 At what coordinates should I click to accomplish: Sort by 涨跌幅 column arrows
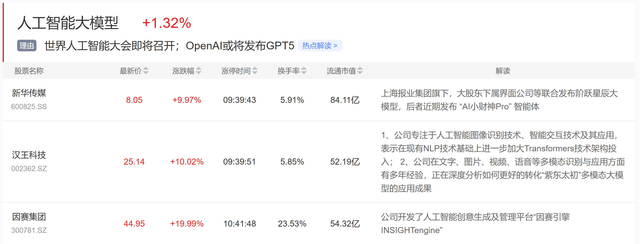(x=198, y=71)
